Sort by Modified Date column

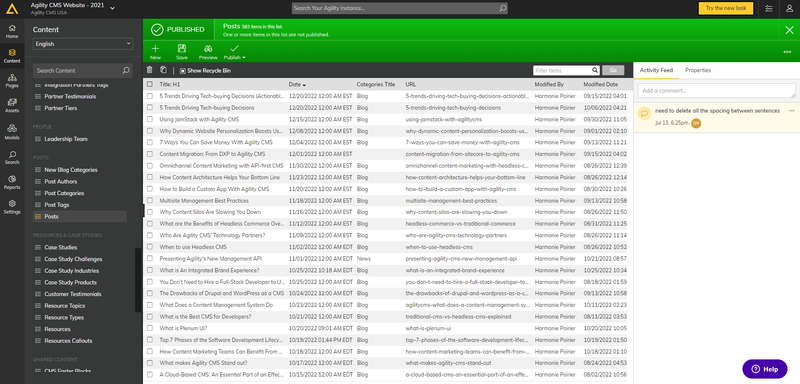pos(600,84)
